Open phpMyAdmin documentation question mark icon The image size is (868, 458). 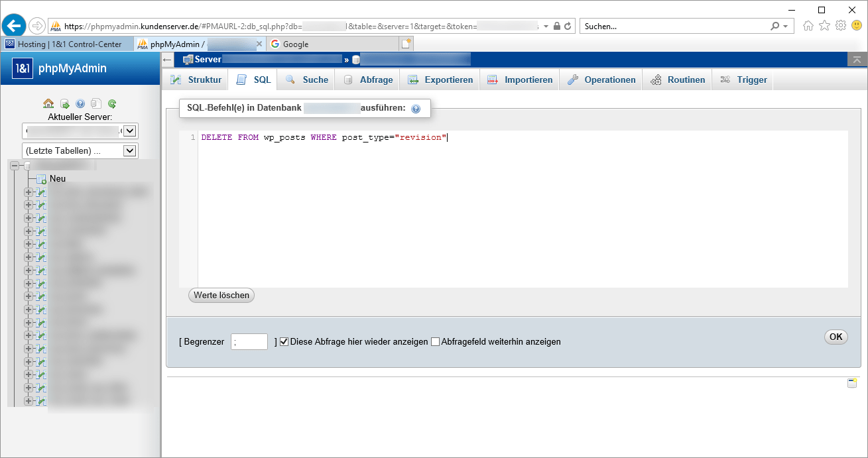[x=80, y=103]
